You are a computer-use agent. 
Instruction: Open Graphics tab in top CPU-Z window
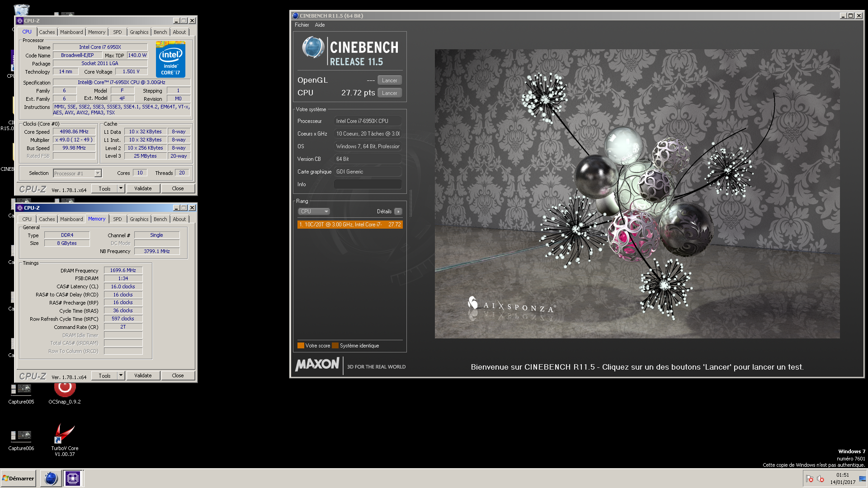point(139,32)
